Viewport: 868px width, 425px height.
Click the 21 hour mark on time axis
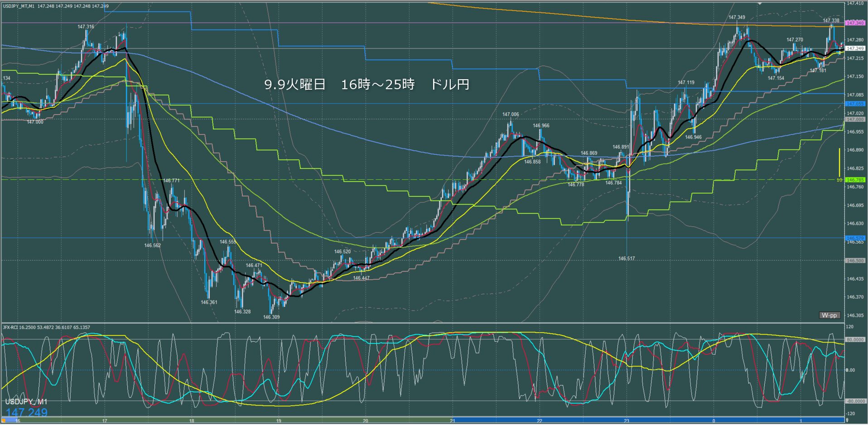pyautogui.click(x=453, y=421)
